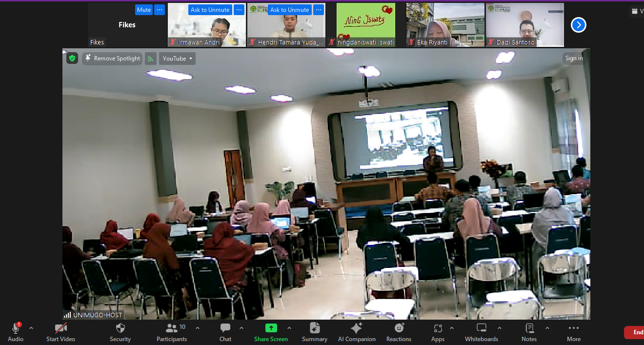Open the Reactions panel
Image resolution: width=644 pixels, height=345 pixels.
point(399,328)
